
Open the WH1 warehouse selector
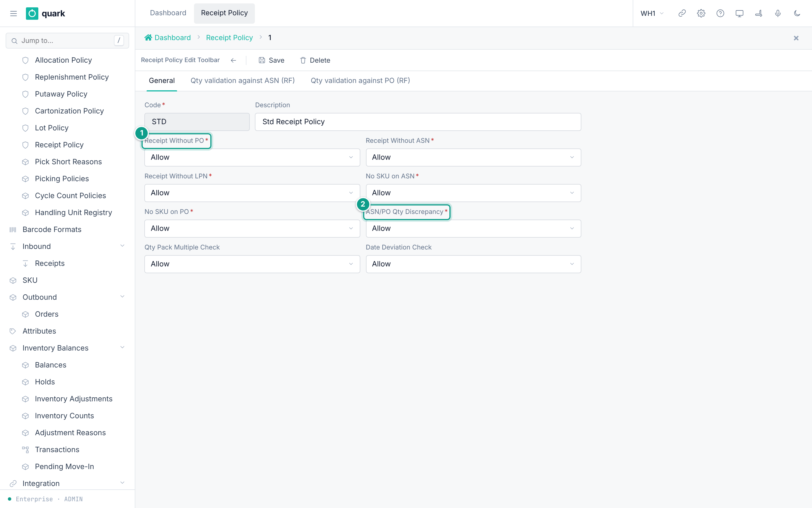coord(652,14)
